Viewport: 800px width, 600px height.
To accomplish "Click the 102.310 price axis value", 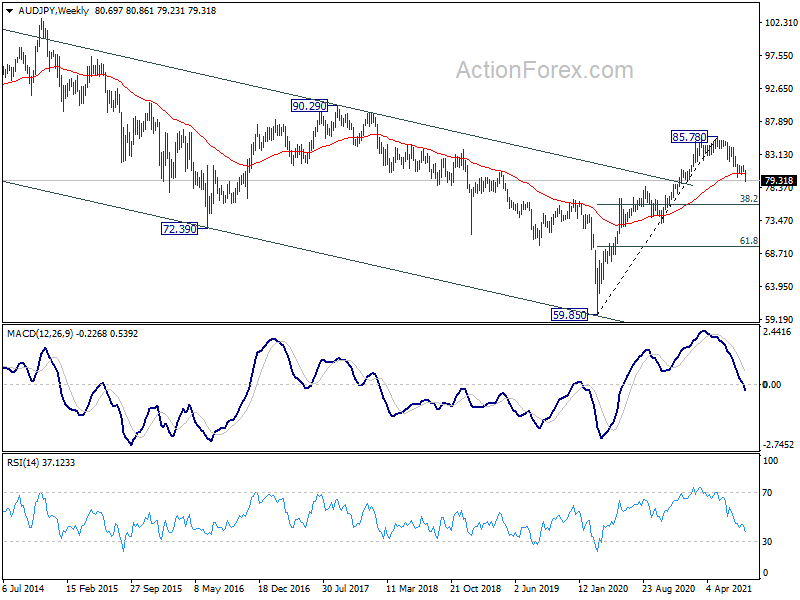I will (781, 22).
